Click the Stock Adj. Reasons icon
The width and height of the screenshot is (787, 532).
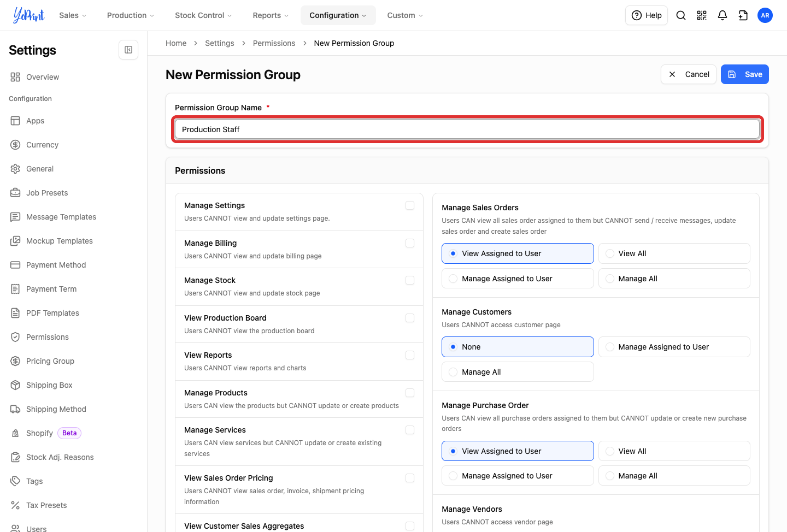coord(15,457)
